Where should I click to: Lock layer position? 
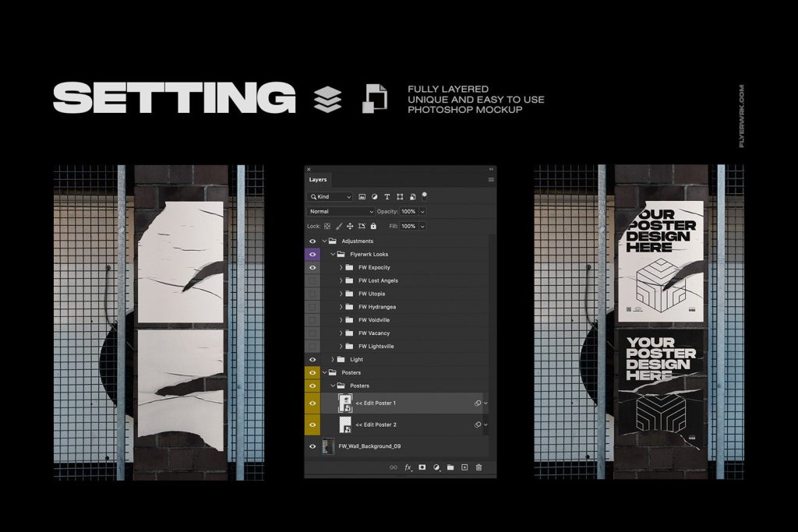coord(350,227)
